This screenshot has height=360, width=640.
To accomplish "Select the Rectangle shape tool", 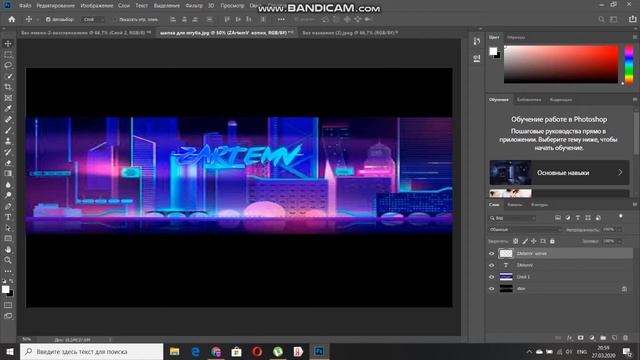I will (8, 238).
